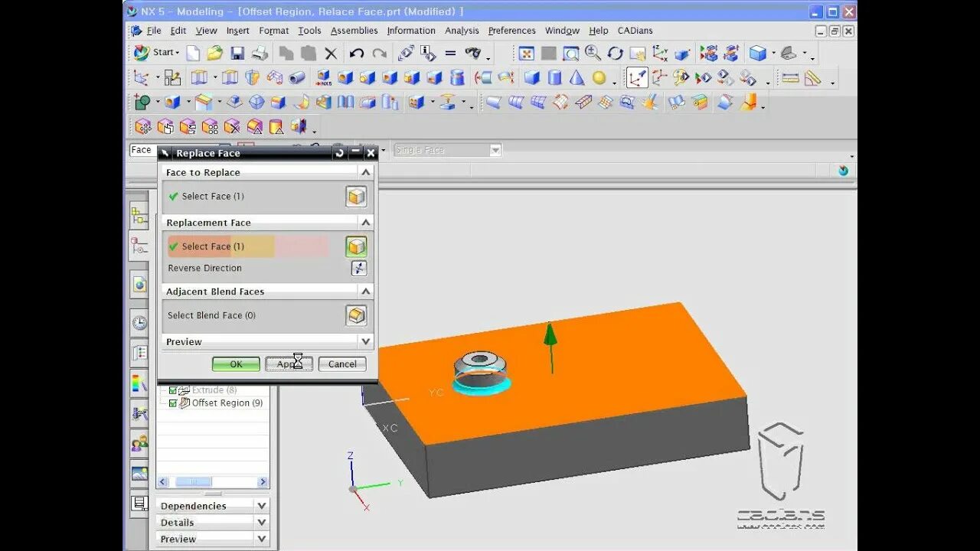Screen dimensions: 980x551
Task: Open the Information menu
Action: pos(411,31)
